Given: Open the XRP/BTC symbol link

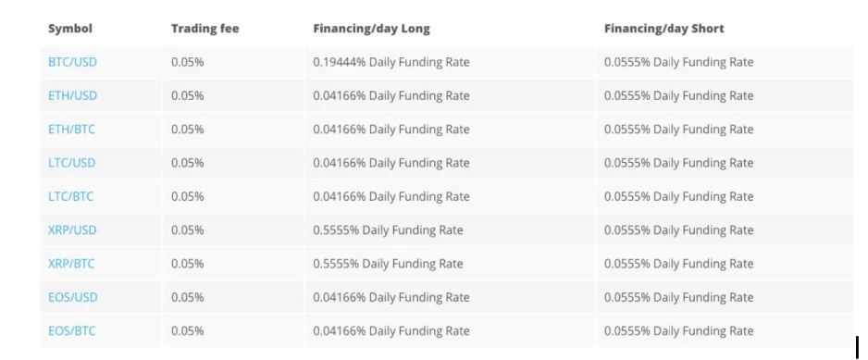Looking at the screenshot, I should pos(71,264).
